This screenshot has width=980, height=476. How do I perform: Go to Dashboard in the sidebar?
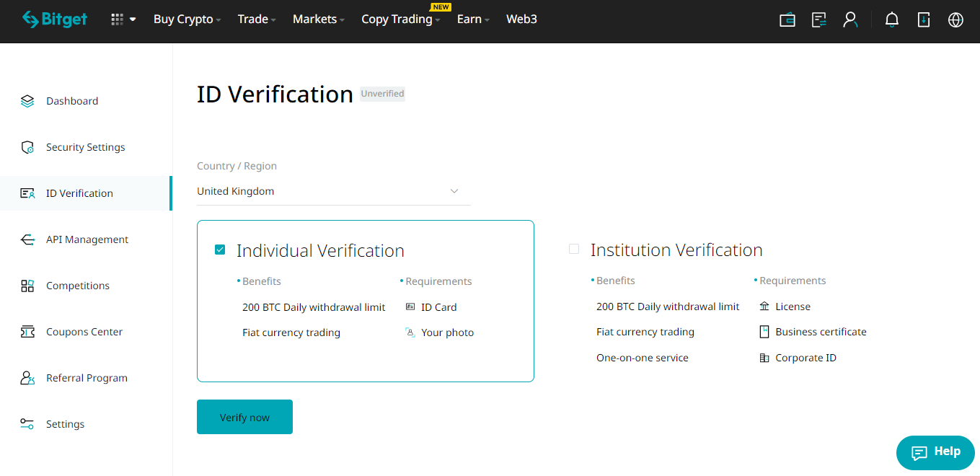tap(86, 101)
